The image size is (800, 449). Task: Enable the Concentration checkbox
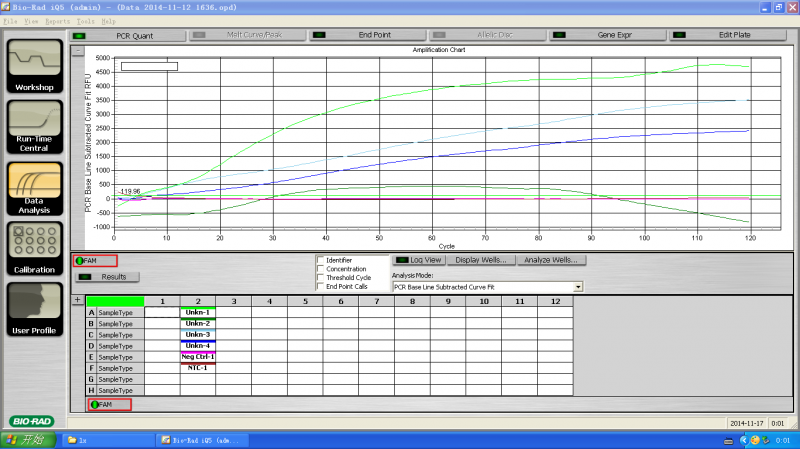click(321, 269)
